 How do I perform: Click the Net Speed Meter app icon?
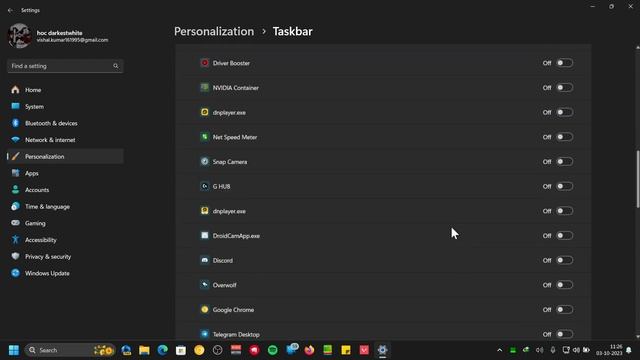point(204,137)
